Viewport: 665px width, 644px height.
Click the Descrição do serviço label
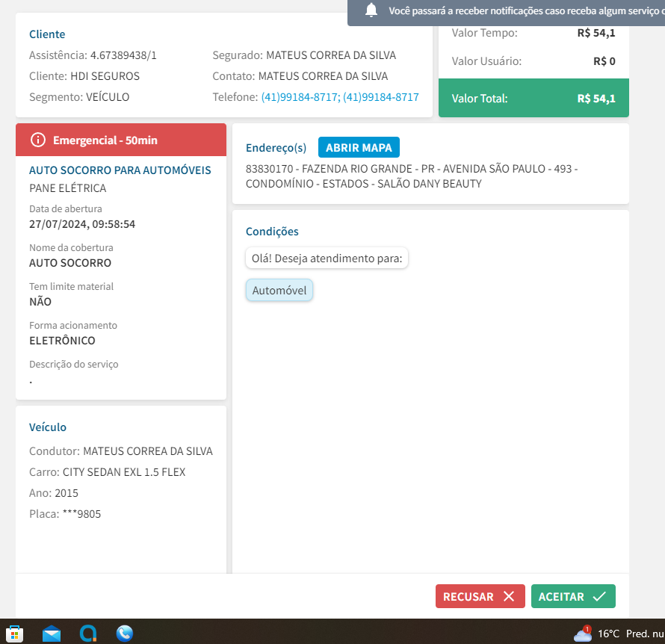pos(74,364)
